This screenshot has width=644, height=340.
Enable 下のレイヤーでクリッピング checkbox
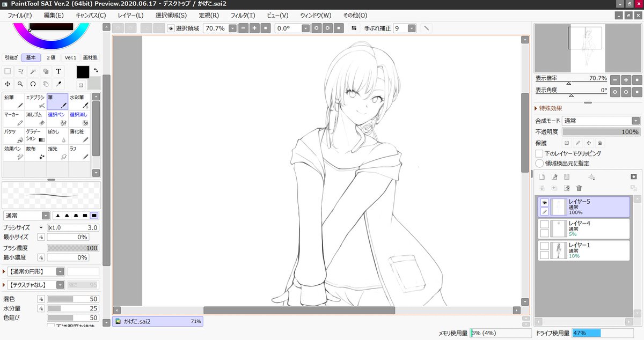tap(539, 153)
